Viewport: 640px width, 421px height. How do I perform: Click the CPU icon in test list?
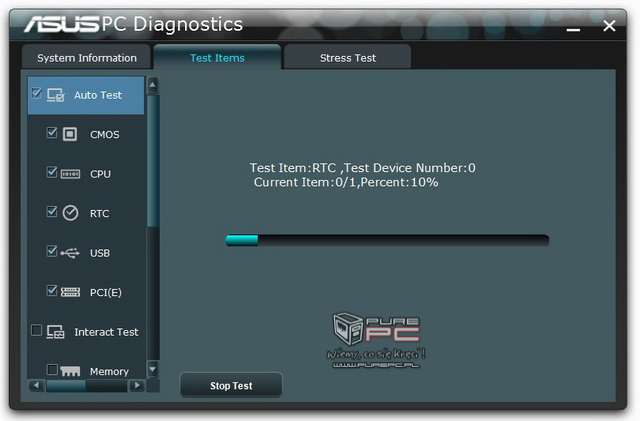(70, 174)
